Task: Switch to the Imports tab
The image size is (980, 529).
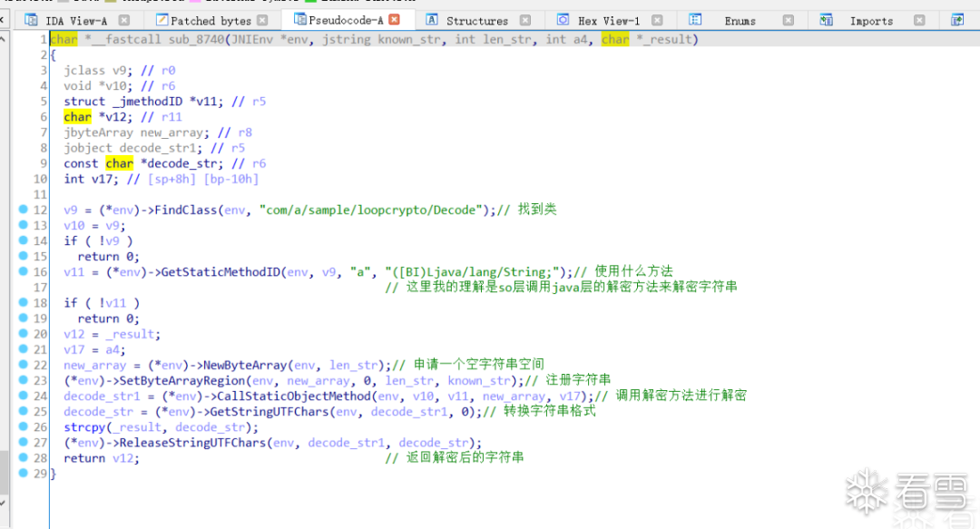Action: (871, 21)
